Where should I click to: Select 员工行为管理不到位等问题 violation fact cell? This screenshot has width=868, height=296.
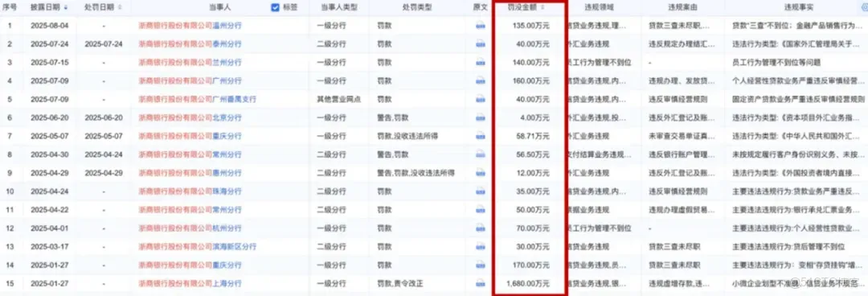(x=776, y=62)
